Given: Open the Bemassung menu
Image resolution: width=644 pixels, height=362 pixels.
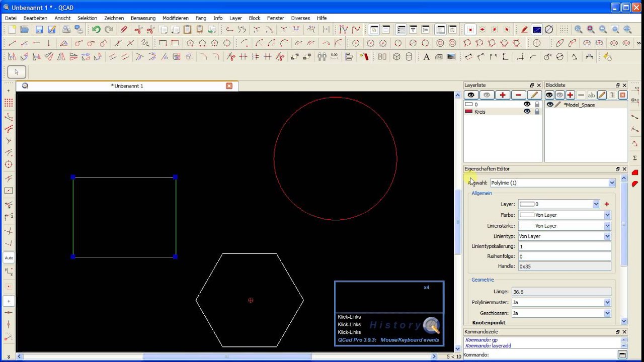Looking at the screenshot, I should pos(143,18).
